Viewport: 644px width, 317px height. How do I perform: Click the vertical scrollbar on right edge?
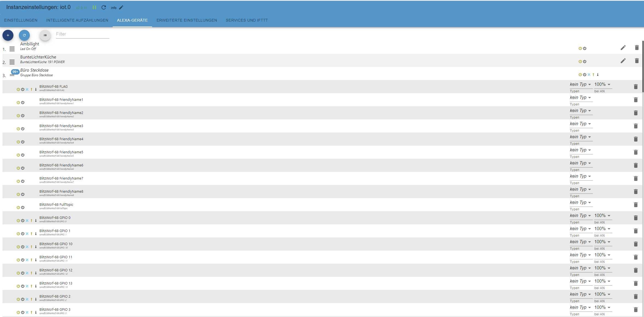tap(643, 67)
